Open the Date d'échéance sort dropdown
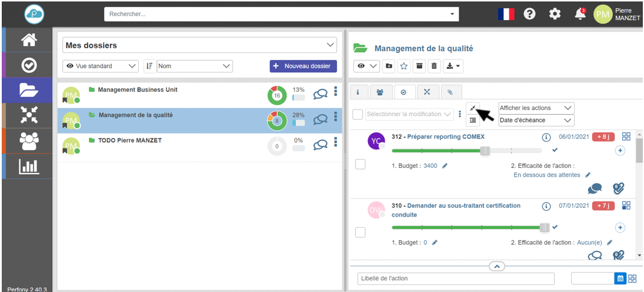 pyautogui.click(x=536, y=120)
